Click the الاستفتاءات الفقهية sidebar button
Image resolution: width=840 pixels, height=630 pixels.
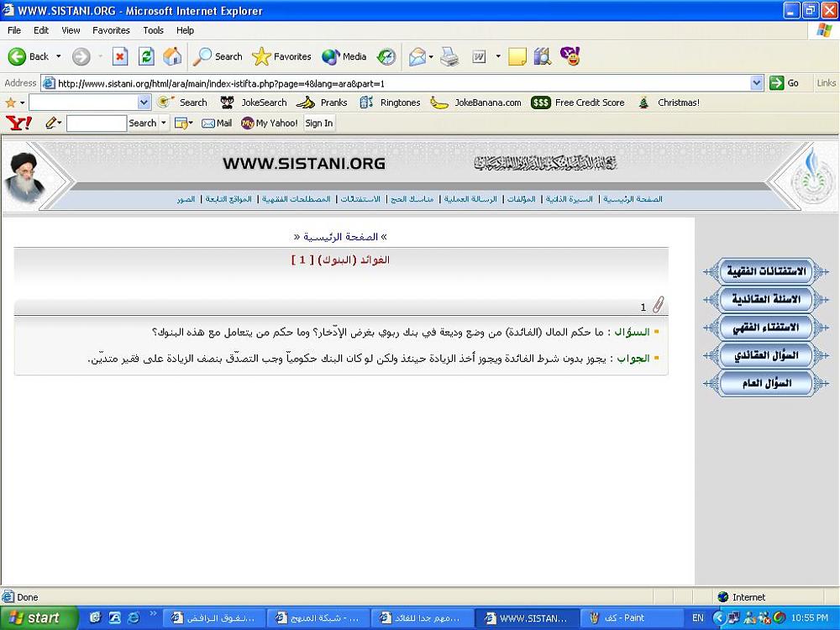(x=766, y=271)
